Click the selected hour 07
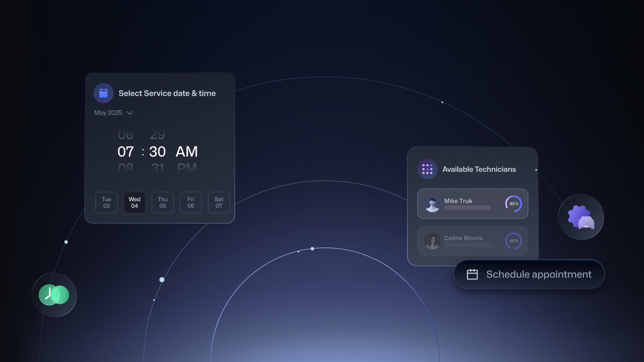The image size is (644, 362). click(x=126, y=152)
